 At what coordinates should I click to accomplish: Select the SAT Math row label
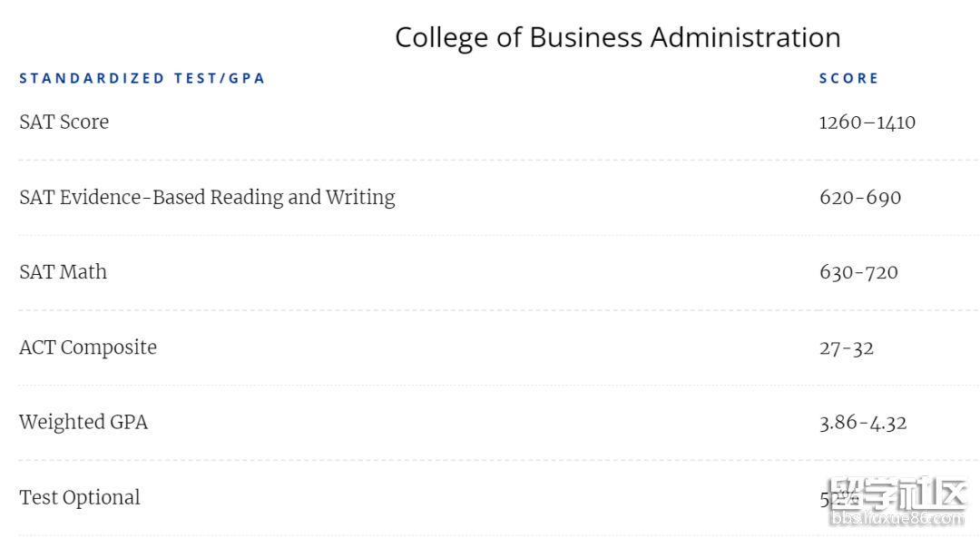(x=64, y=272)
